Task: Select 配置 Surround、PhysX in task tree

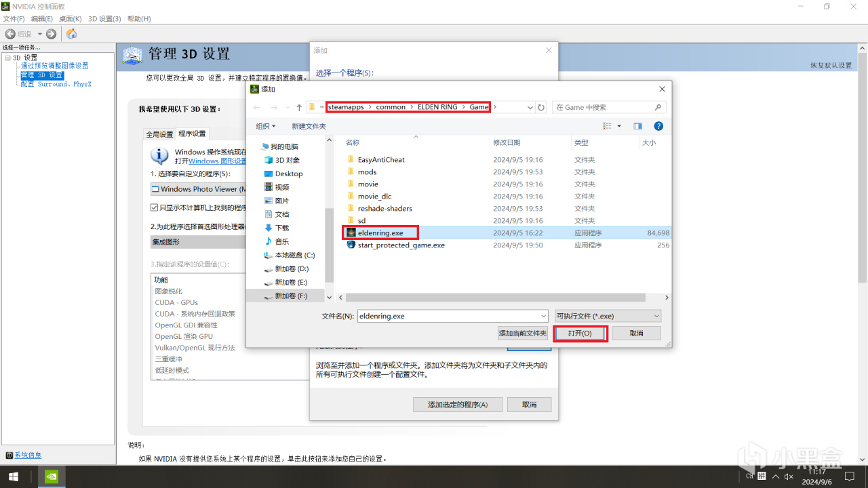Action: 56,84
